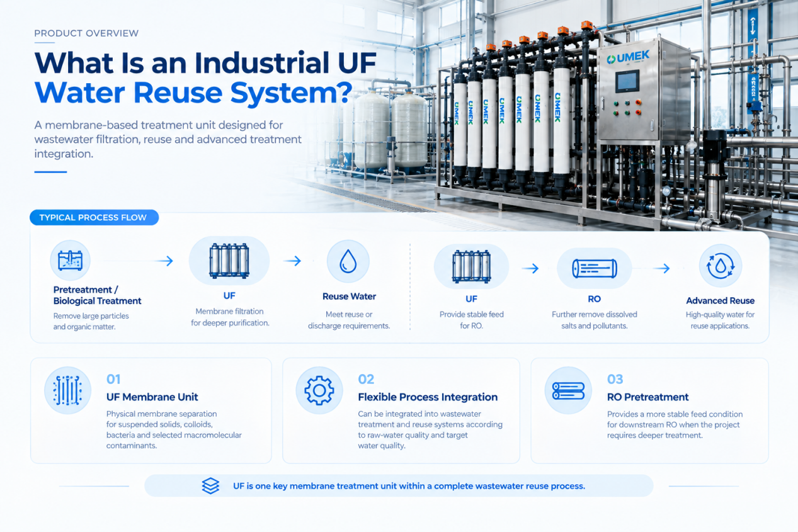Click the "03" card number
Image resolution: width=798 pixels, height=532 pixels.
615,379
